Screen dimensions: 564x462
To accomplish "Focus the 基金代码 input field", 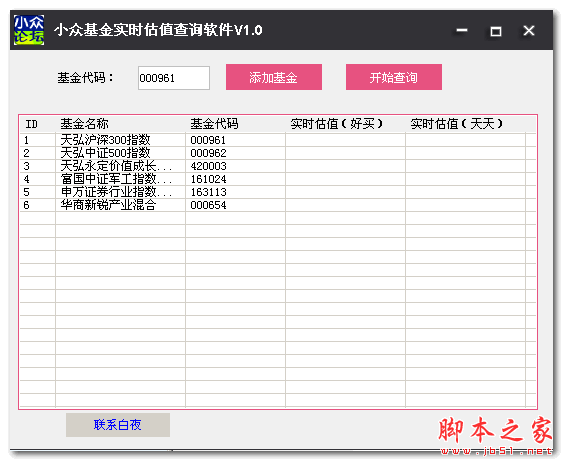I will point(174,78).
